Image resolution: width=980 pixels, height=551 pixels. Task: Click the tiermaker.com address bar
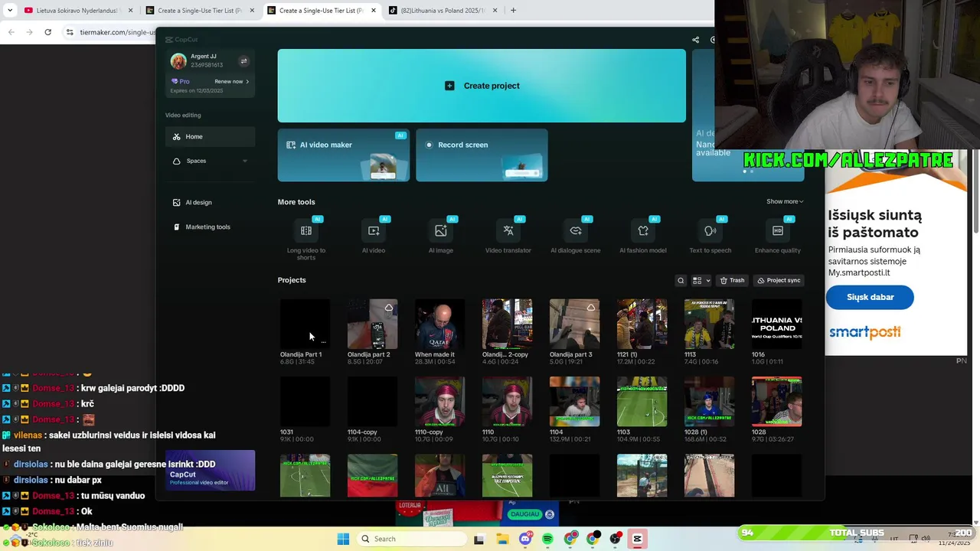[117, 32]
